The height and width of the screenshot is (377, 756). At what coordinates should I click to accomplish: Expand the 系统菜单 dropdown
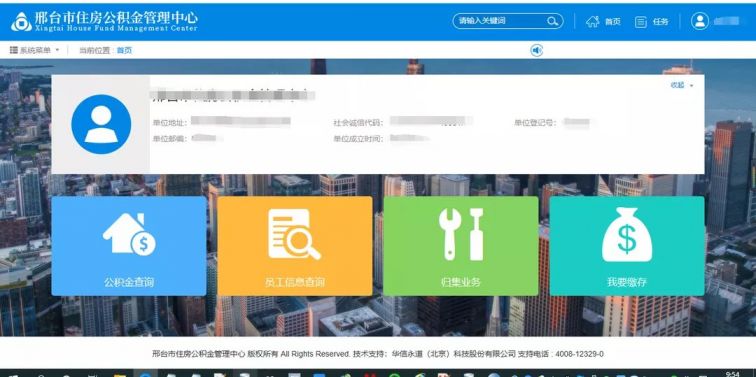pyautogui.click(x=34, y=50)
